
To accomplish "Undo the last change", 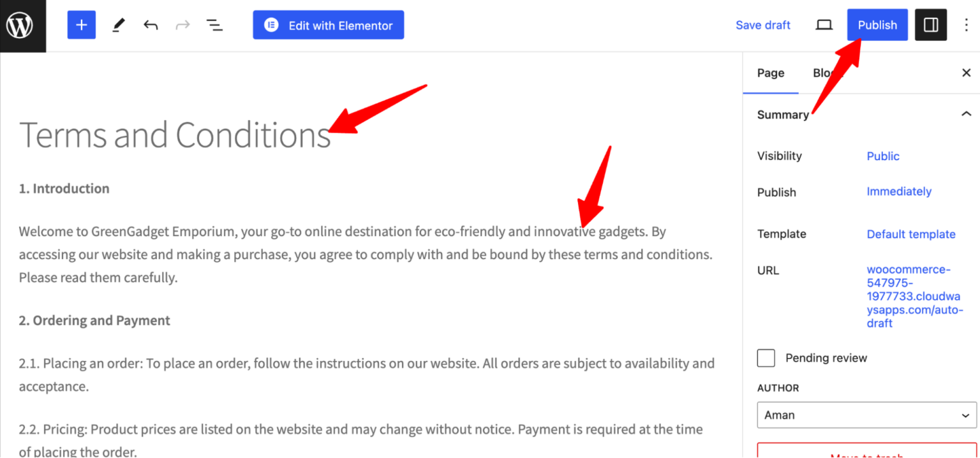I will coord(151,25).
